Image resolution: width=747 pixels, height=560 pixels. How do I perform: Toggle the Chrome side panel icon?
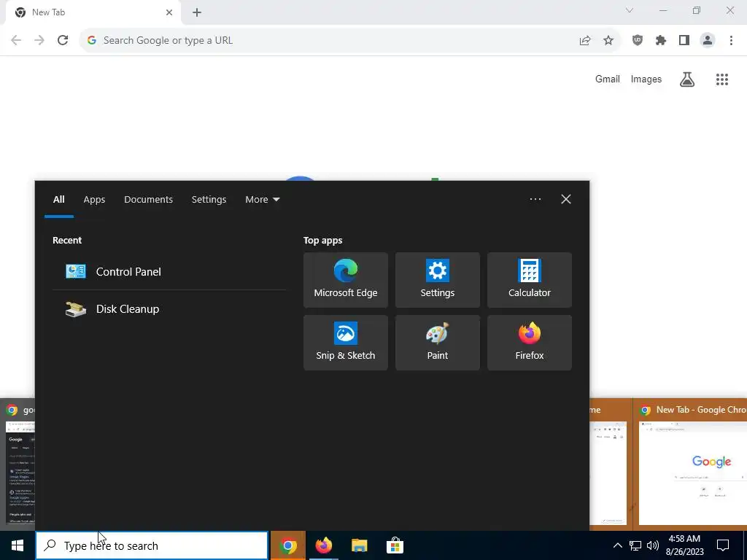pyautogui.click(x=684, y=41)
